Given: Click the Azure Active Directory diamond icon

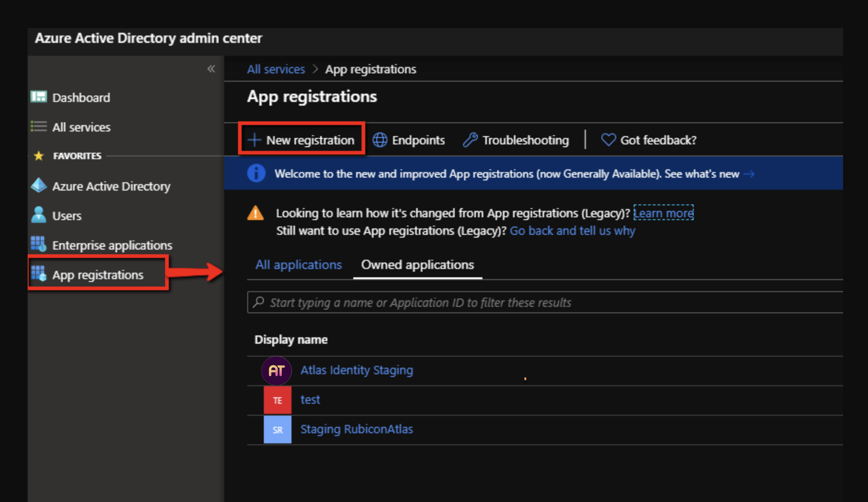Looking at the screenshot, I should (x=39, y=185).
